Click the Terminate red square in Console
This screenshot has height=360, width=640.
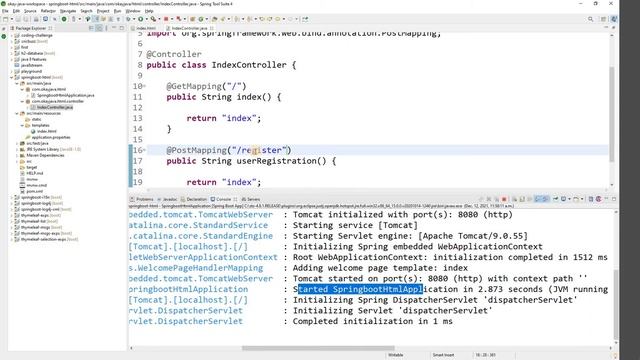504,199
